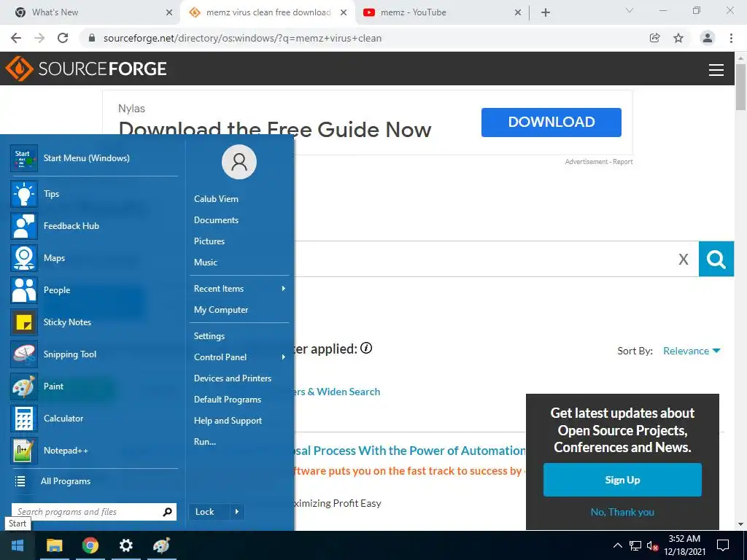
Task: Open Help and Support
Action: (x=228, y=421)
